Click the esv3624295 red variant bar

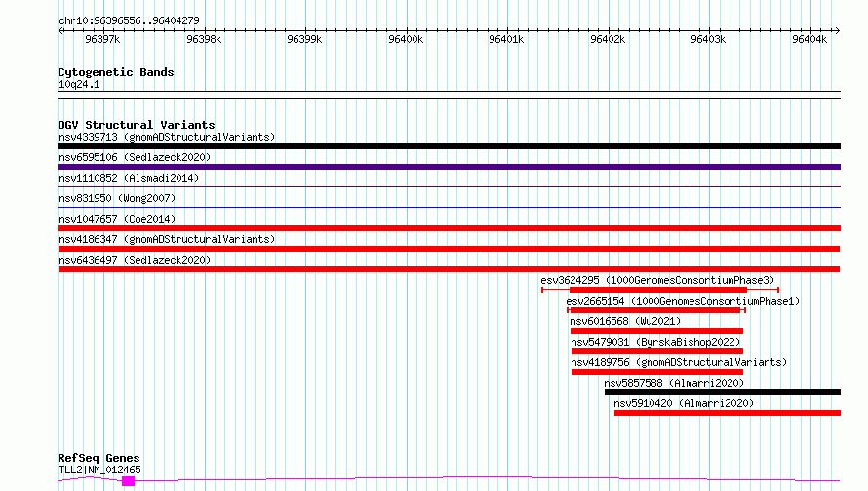tap(658, 290)
